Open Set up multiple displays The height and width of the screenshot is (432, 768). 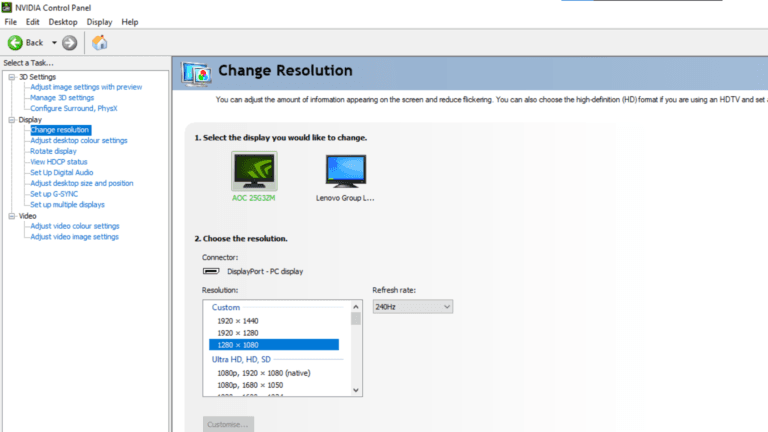[x=68, y=205]
